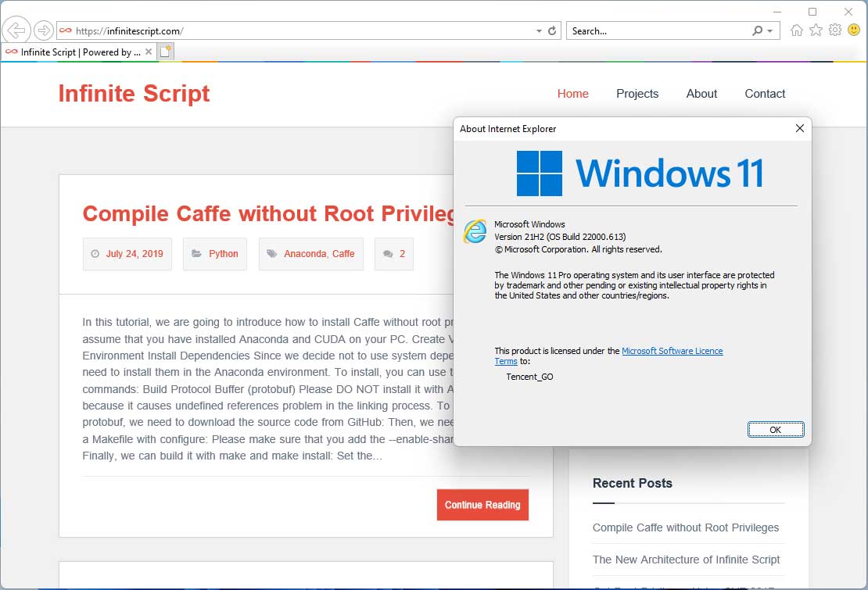This screenshot has width=868, height=590.
Task: Click the Infinite Script site title
Action: pyautogui.click(x=134, y=94)
